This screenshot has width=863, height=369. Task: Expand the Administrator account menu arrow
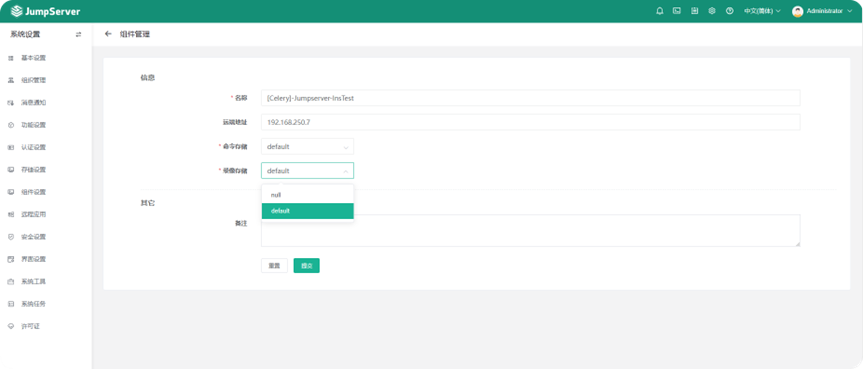pyautogui.click(x=849, y=11)
